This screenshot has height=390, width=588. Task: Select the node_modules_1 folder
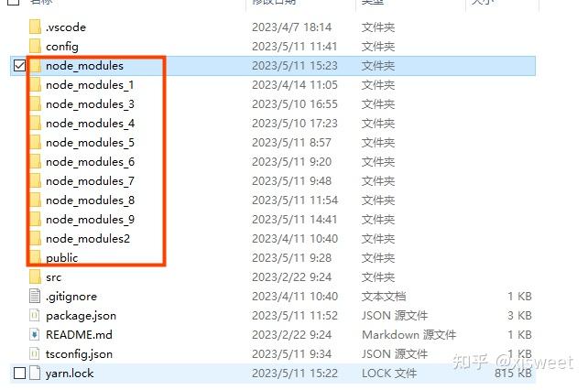click(x=90, y=85)
